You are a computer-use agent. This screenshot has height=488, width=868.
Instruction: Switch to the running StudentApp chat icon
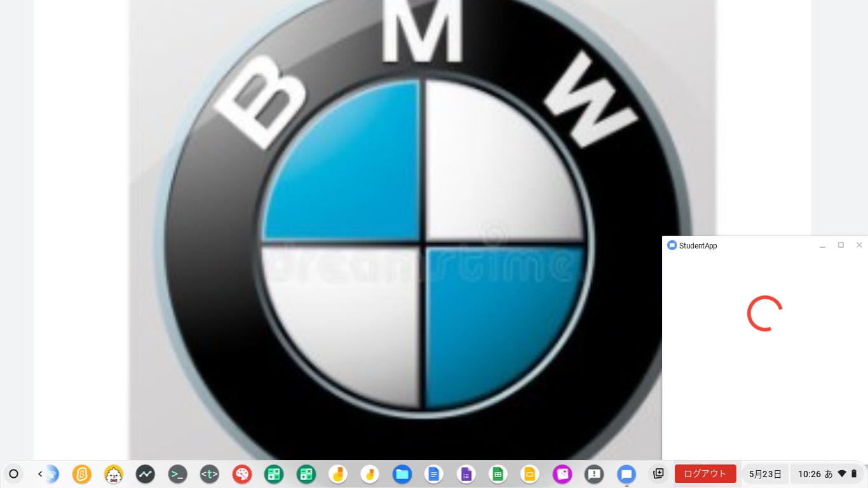point(627,474)
